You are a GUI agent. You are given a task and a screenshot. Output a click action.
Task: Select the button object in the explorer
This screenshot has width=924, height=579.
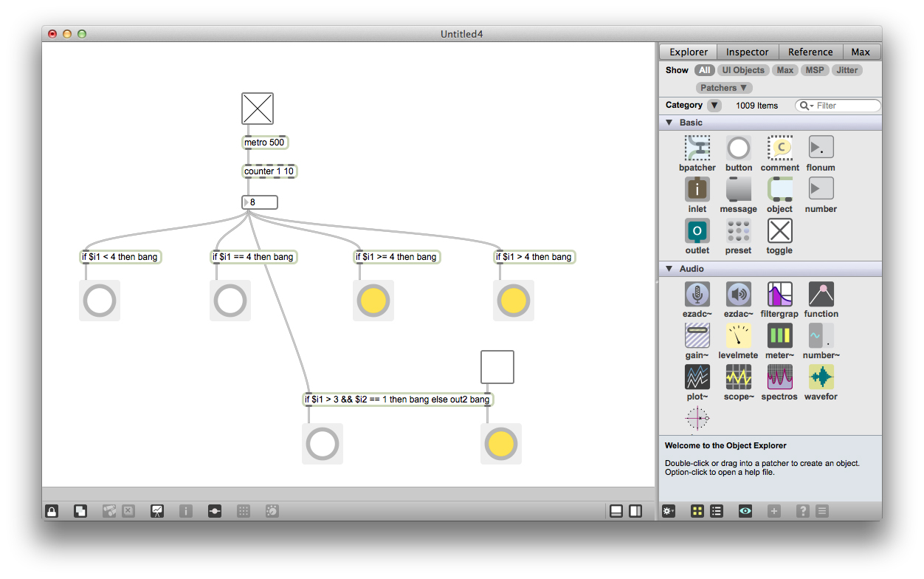[739, 148]
